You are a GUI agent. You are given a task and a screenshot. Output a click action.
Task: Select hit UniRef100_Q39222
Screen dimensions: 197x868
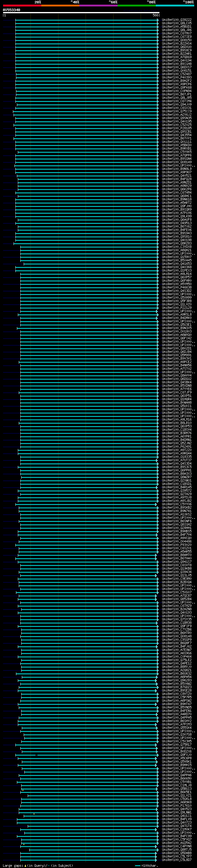176,20
